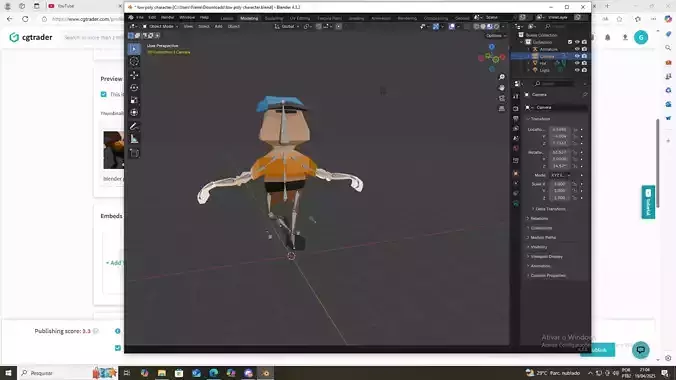Open the Object Mode dropdown
Image resolution: width=676 pixels, height=380 pixels.
tap(160, 26)
